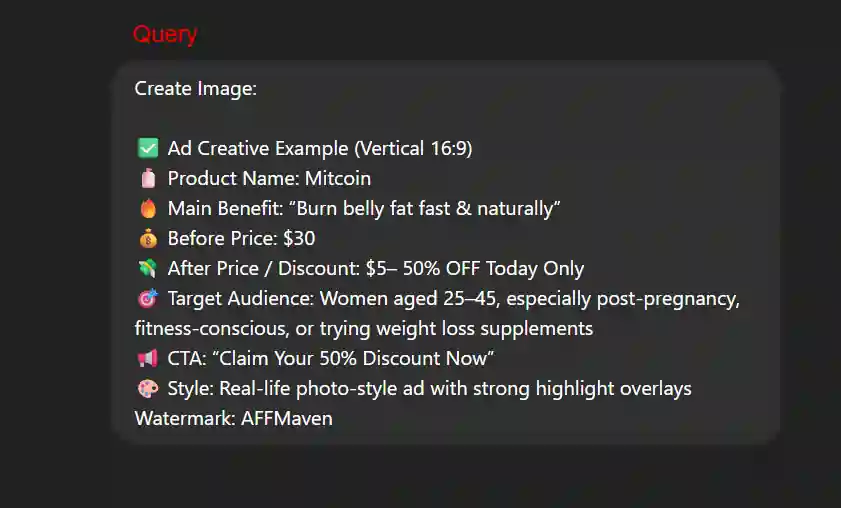The height and width of the screenshot is (508, 841).
Task: Click the pink bottle emoji beside Product Name
Action: click(x=147, y=179)
